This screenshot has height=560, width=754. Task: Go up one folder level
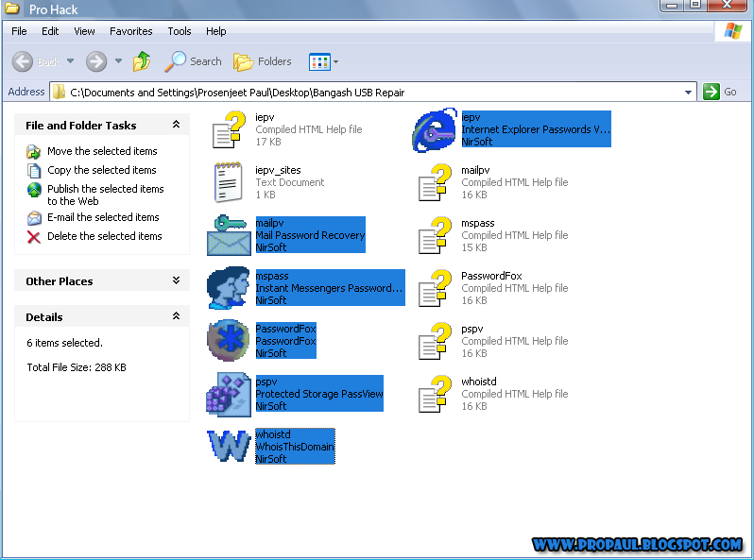pos(142,61)
